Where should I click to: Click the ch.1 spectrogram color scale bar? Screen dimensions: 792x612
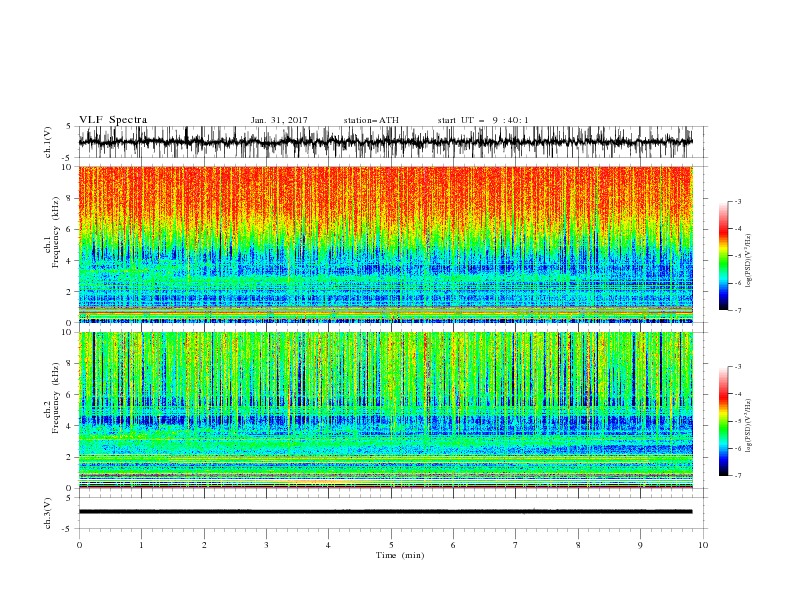[x=723, y=256]
